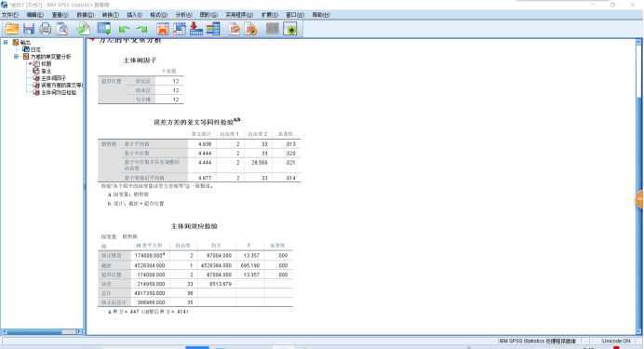The image size is (644, 349).
Task: Open the 分析(A) menu
Action: pos(183,15)
